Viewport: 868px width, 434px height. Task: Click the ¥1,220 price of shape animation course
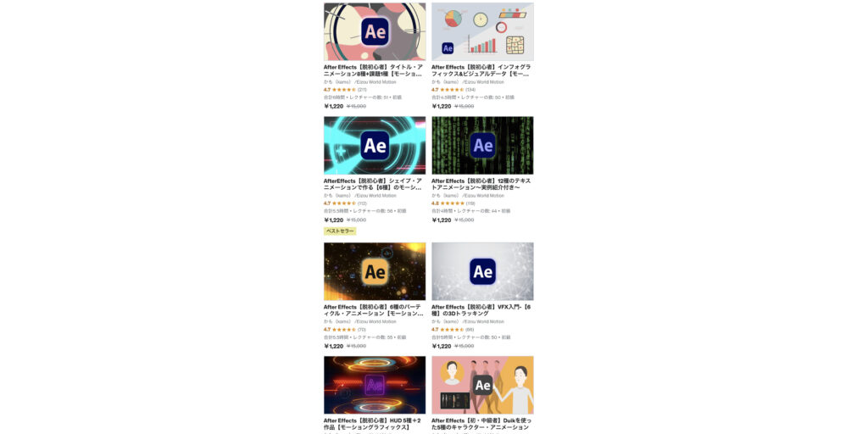(334, 220)
